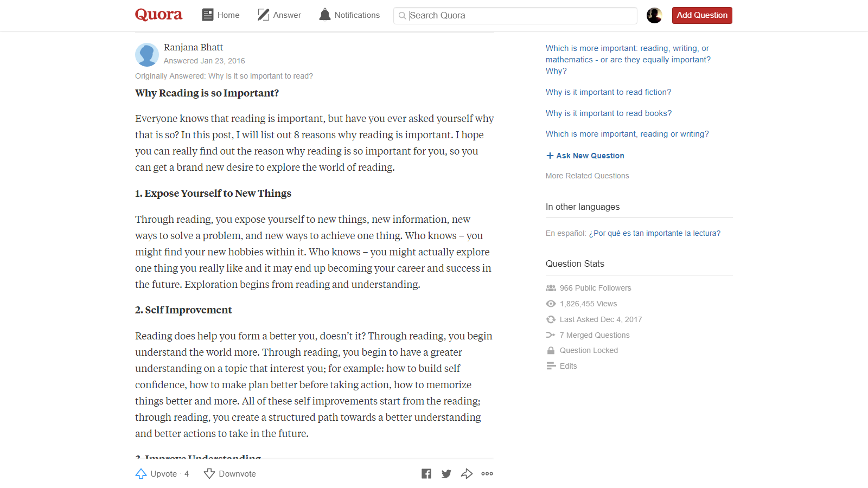Open 'Why is it important to read fiction?'
The image size is (868, 488).
[x=608, y=92]
